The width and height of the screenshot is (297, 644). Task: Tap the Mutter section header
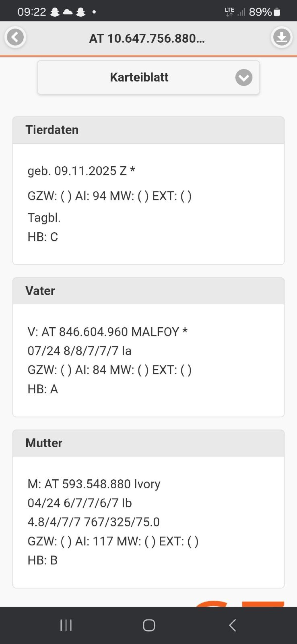[x=148, y=443]
